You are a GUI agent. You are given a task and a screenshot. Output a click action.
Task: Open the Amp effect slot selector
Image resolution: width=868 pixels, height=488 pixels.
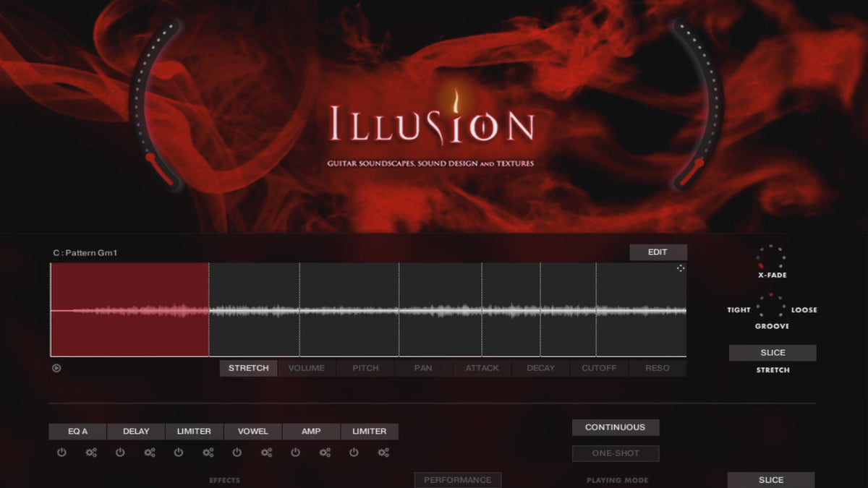[311, 432]
